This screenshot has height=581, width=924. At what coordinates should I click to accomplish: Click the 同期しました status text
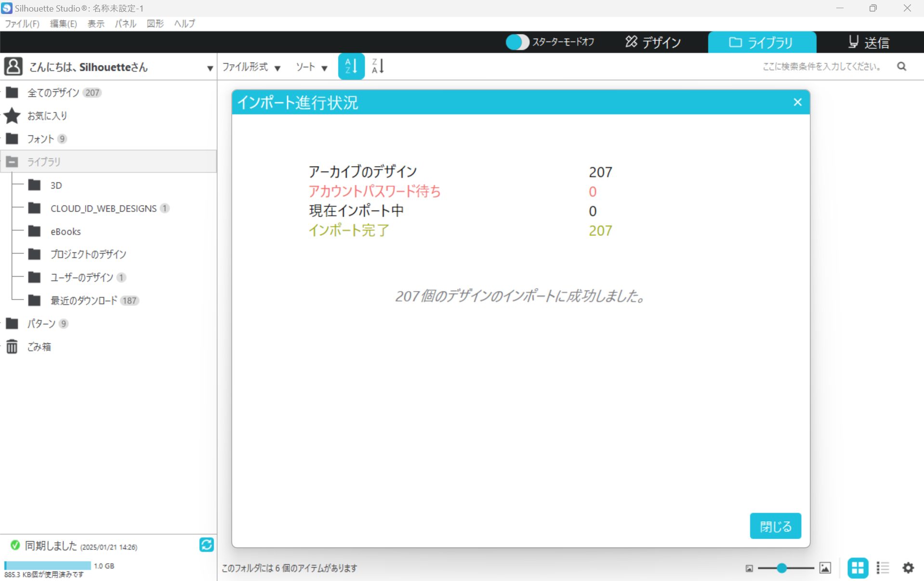click(51, 546)
